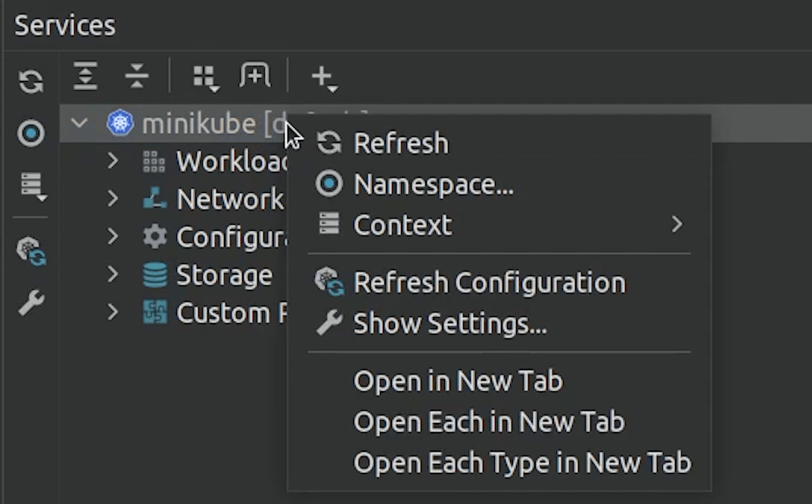Collapse the minikube tree node
This screenshot has height=504, width=812.
[x=79, y=123]
